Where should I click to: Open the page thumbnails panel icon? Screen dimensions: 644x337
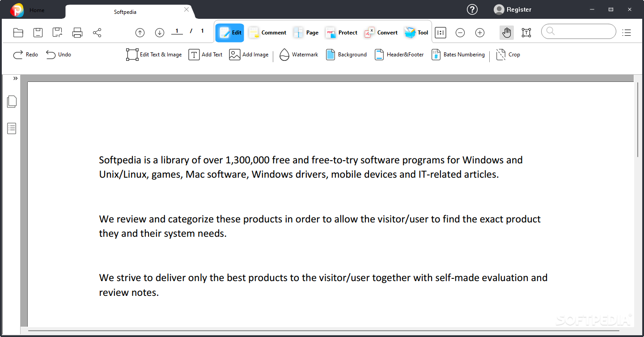[x=12, y=102]
